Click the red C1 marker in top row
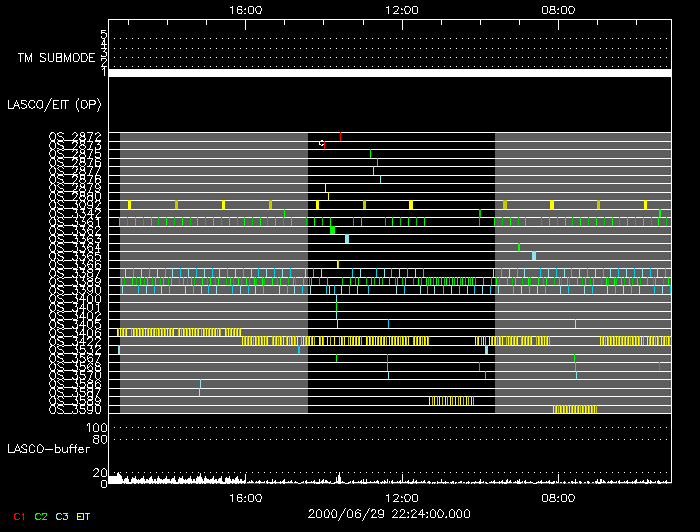The width and height of the screenshot is (700, 532). pyautogui.click(x=341, y=136)
